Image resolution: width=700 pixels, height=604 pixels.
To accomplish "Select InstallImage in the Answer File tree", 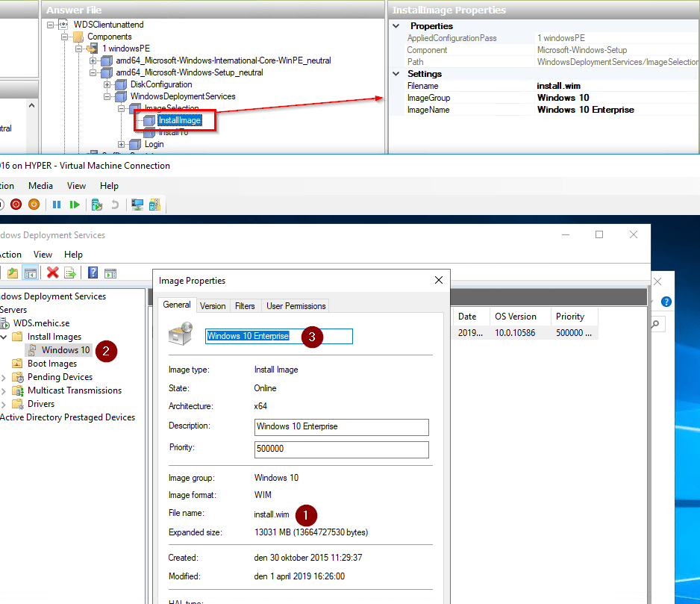I will [179, 120].
